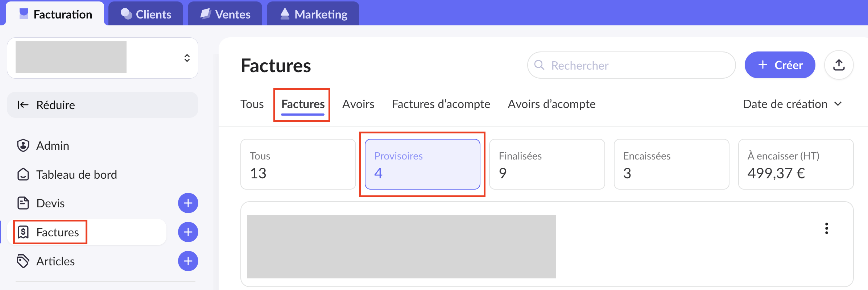Click the plus icon next to Factures
Screen dimensions: 868x290
coord(188,232)
